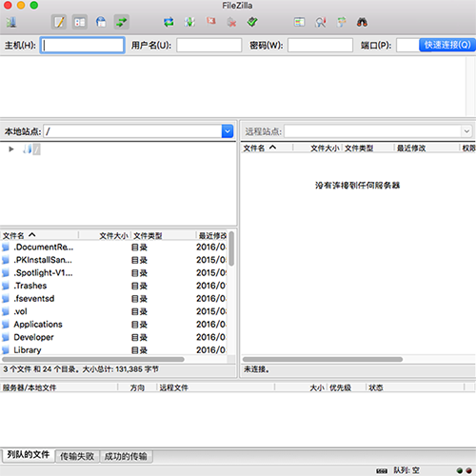Image resolution: width=476 pixels, height=476 pixels.
Task: Switch to the 传输失败 tab
Action: click(x=77, y=456)
